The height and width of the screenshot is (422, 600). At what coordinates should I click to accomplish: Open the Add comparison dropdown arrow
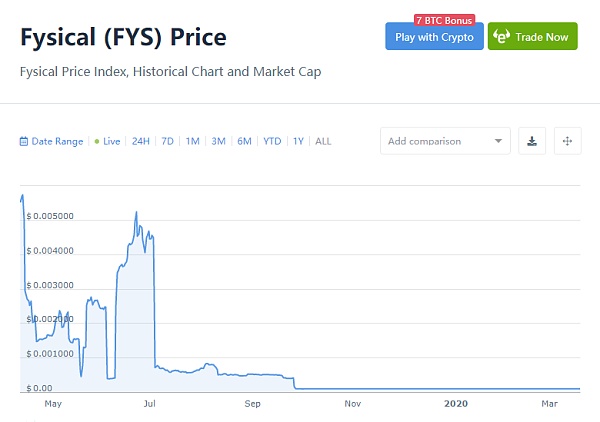(x=498, y=141)
